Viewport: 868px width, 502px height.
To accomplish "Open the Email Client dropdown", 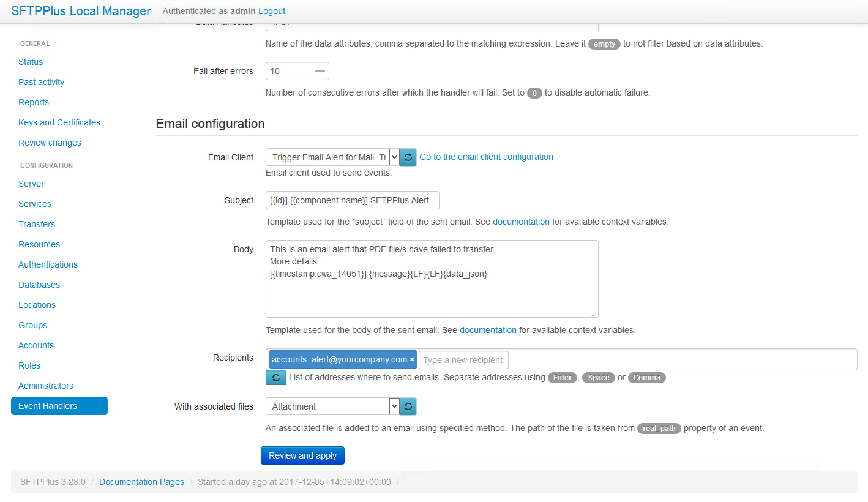I will tap(395, 157).
